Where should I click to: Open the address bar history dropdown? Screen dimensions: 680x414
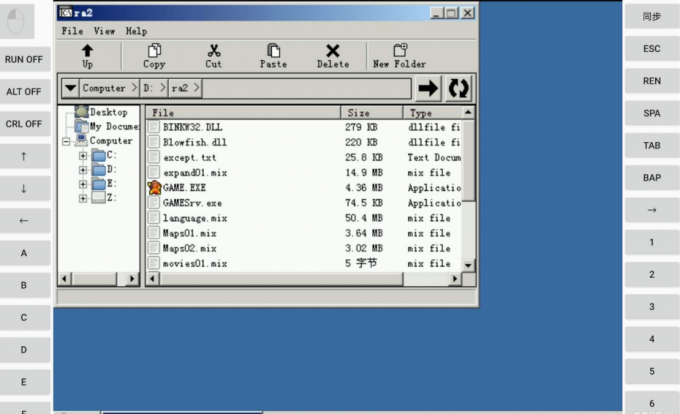point(69,88)
